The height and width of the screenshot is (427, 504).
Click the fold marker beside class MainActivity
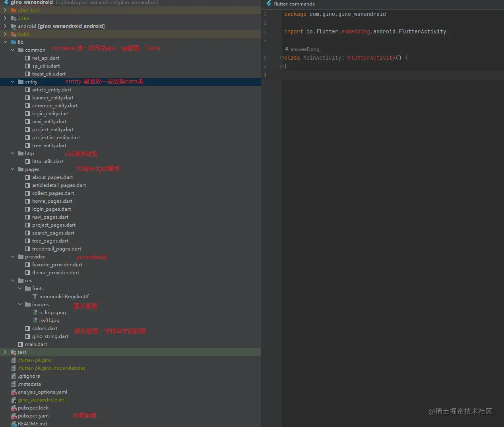coord(282,58)
